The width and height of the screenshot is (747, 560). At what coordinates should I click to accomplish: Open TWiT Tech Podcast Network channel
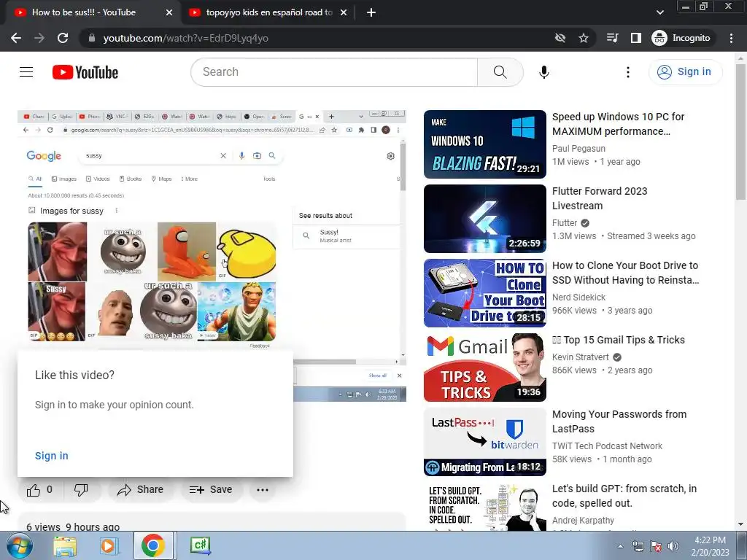pyautogui.click(x=607, y=446)
